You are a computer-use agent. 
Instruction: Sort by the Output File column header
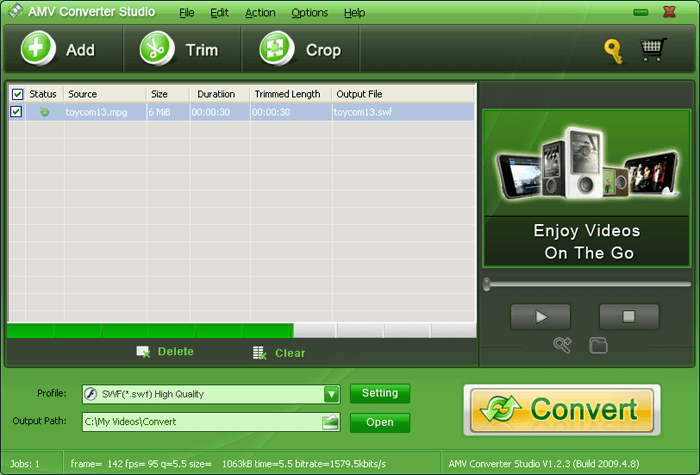click(x=403, y=94)
